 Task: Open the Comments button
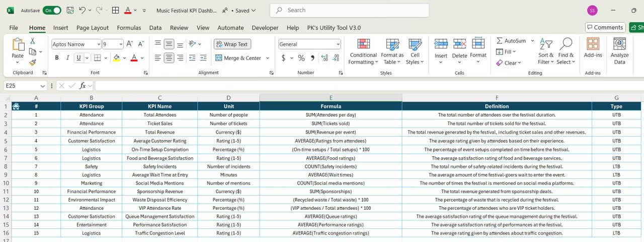[605, 27]
